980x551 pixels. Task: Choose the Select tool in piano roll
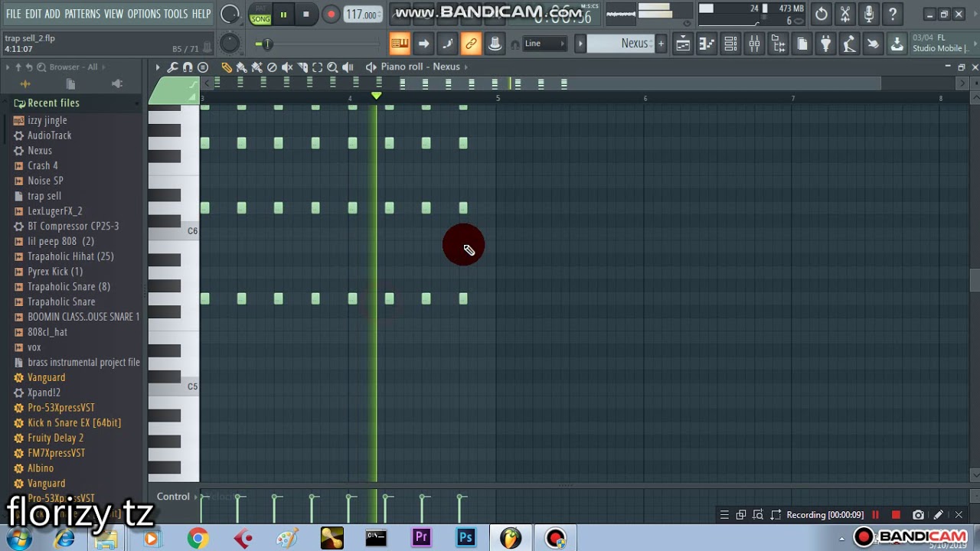pyautogui.click(x=317, y=67)
